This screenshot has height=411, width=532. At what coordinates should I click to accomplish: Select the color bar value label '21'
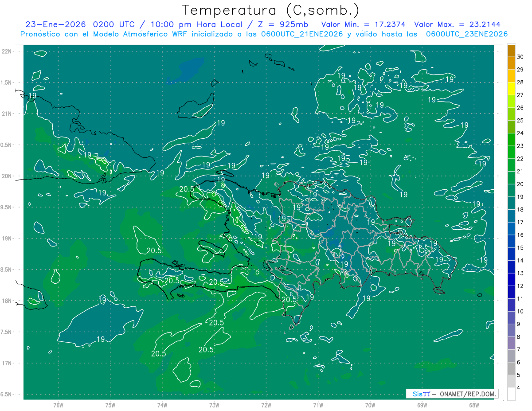coord(520,172)
